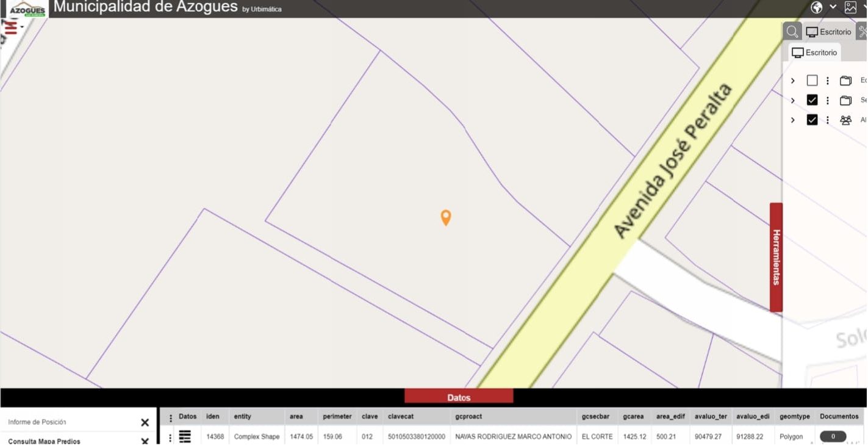Open options dots for the checked folder layer
The width and height of the screenshot is (868, 448).
tap(828, 100)
